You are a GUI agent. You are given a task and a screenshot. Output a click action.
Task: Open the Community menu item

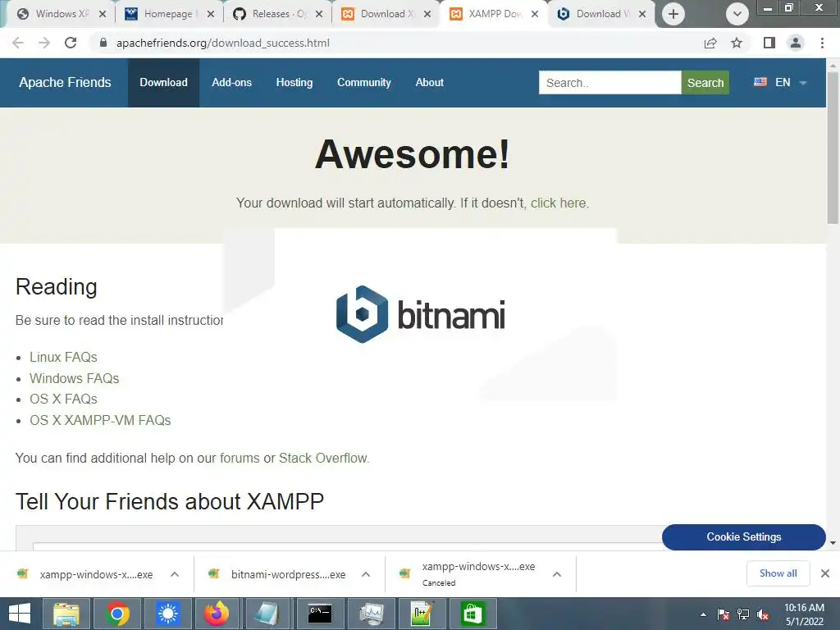(363, 83)
